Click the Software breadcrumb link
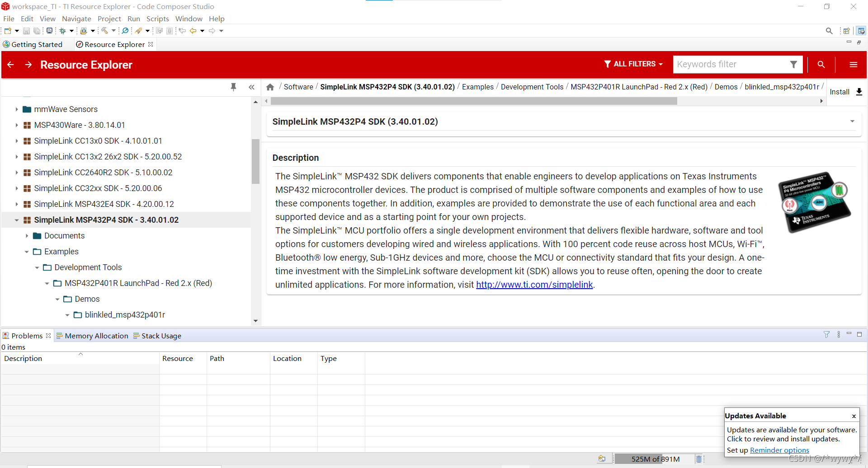Viewport: 868px width, 468px height. pos(298,87)
